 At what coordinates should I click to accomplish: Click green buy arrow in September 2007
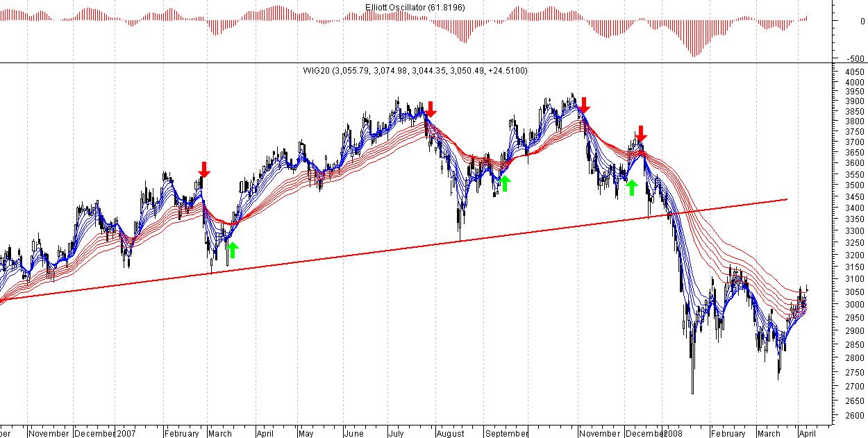point(505,183)
